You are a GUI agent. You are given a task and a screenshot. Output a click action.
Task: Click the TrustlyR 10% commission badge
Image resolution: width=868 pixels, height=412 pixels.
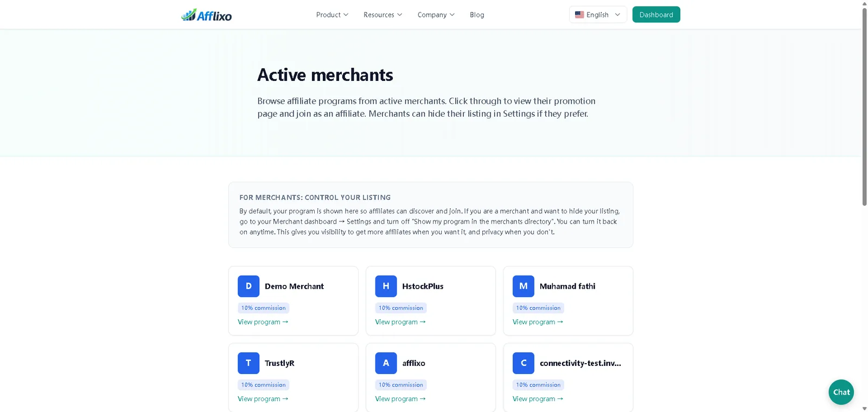(263, 385)
